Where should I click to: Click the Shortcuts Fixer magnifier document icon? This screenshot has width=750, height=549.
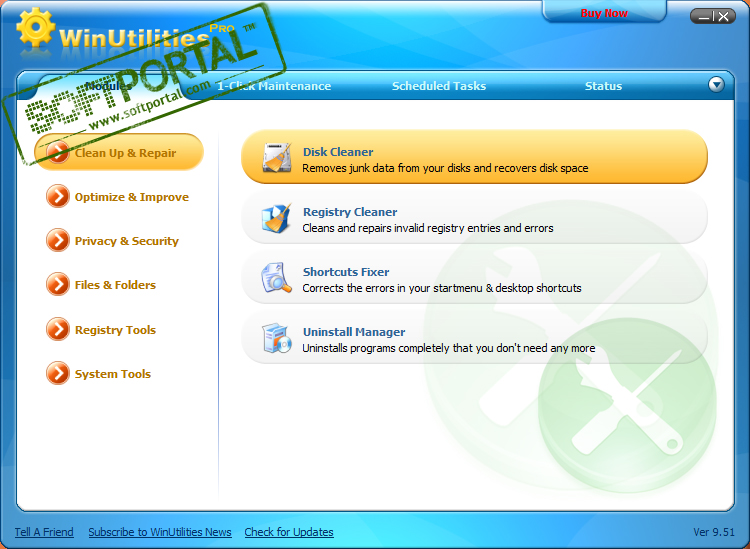point(276,277)
